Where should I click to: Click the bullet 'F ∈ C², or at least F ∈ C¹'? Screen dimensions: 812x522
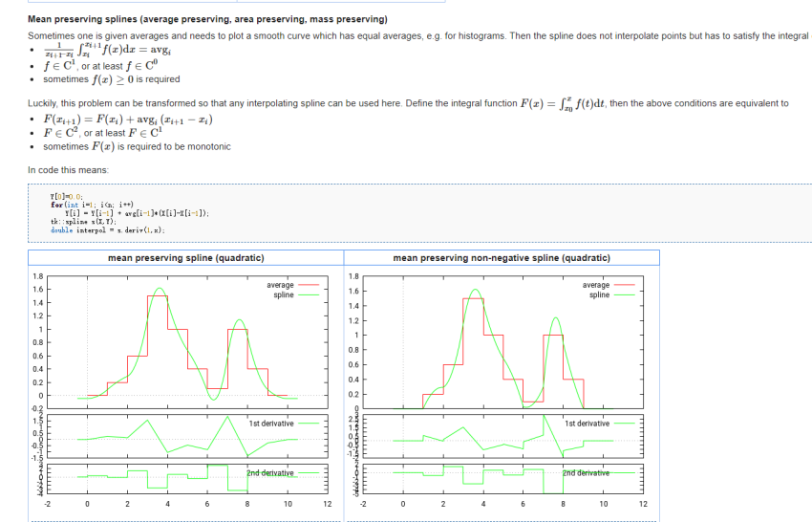(102, 133)
